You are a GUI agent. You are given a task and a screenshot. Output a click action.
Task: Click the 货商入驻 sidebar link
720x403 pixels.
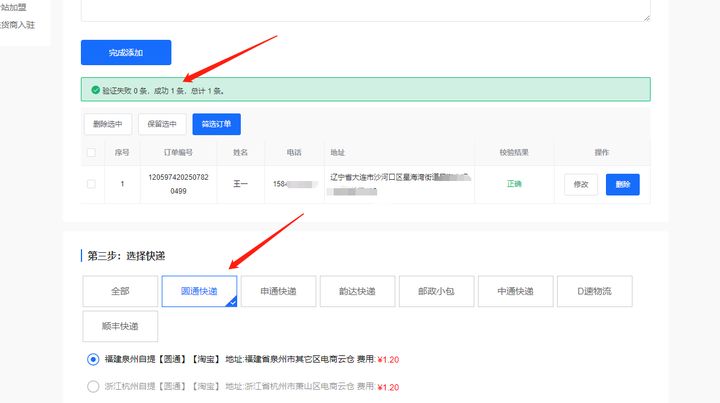click(x=17, y=25)
